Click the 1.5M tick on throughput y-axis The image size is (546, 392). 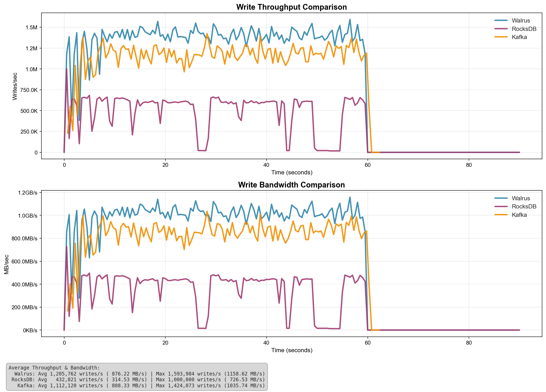point(31,27)
